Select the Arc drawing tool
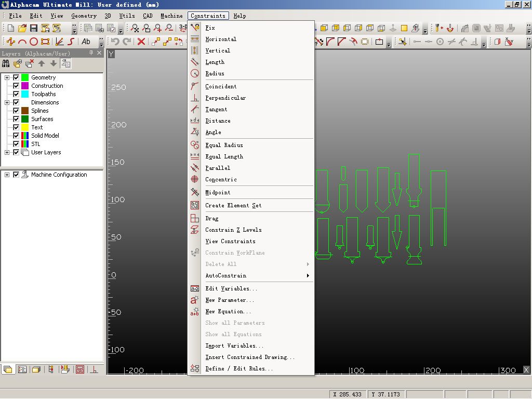This screenshot has width=532, height=399. click(x=22, y=42)
